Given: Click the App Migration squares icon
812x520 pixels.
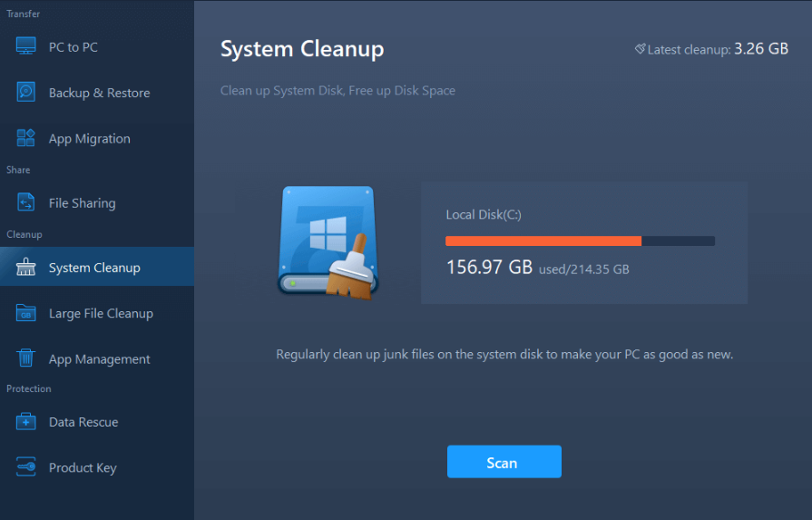Looking at the screenshot, I should click(x=26, y=138).
